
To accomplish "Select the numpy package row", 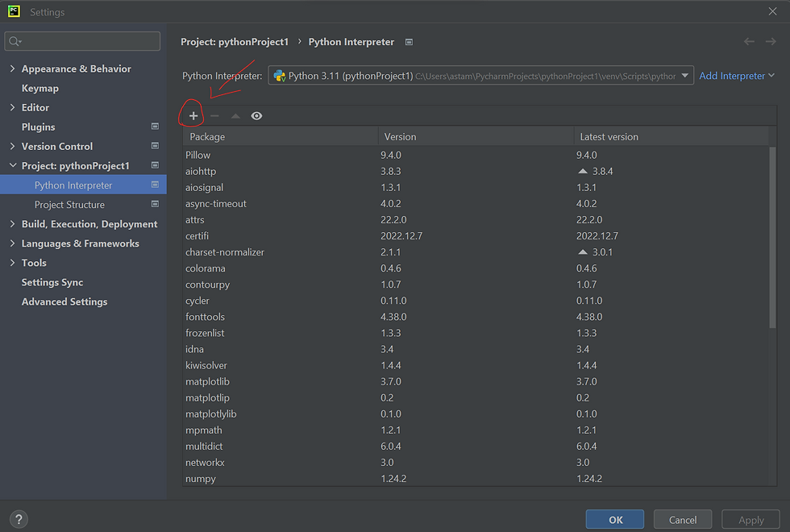I will (476, 479).
